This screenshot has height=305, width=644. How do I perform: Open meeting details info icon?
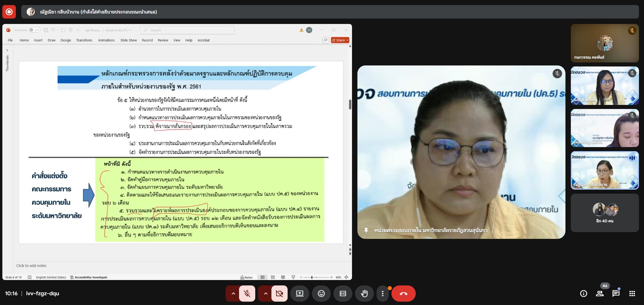[583, 294]
